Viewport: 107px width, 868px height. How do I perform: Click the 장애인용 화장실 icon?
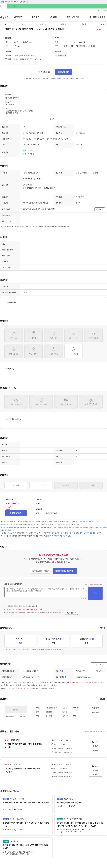pos(66,402)
